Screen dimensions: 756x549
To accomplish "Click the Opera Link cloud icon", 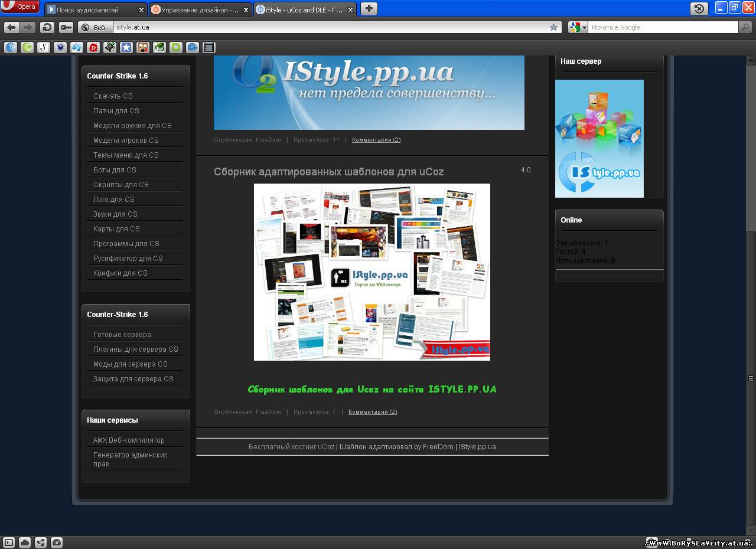I will 25,542.
